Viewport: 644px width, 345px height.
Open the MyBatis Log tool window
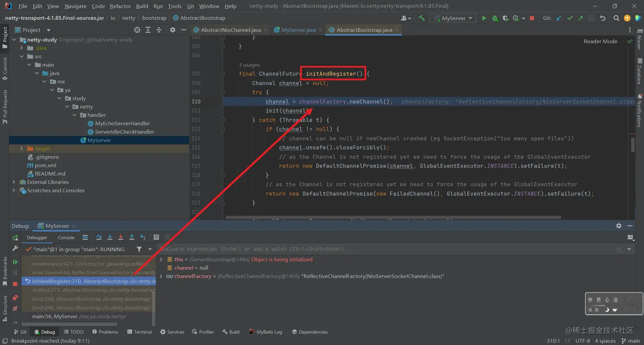pyautogui.click(x=266, y=332)
